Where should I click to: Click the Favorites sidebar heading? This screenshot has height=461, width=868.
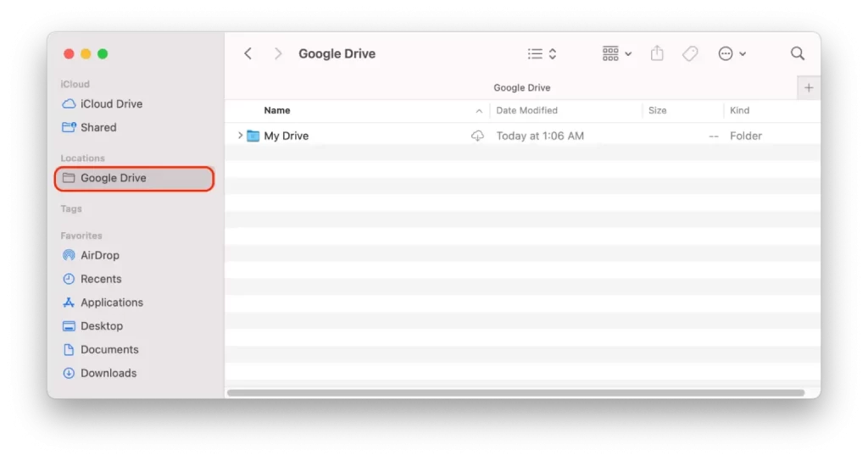coord(81,236)
